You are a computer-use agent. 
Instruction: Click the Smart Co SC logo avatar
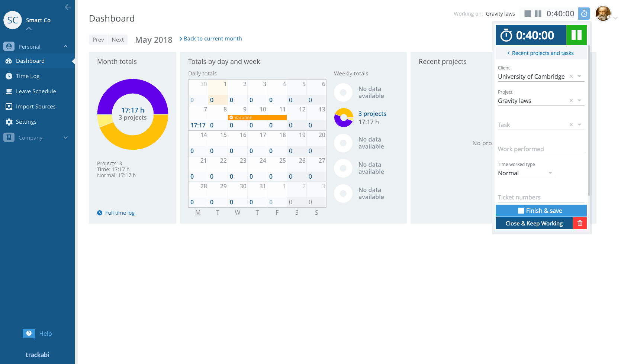[13, 20]
